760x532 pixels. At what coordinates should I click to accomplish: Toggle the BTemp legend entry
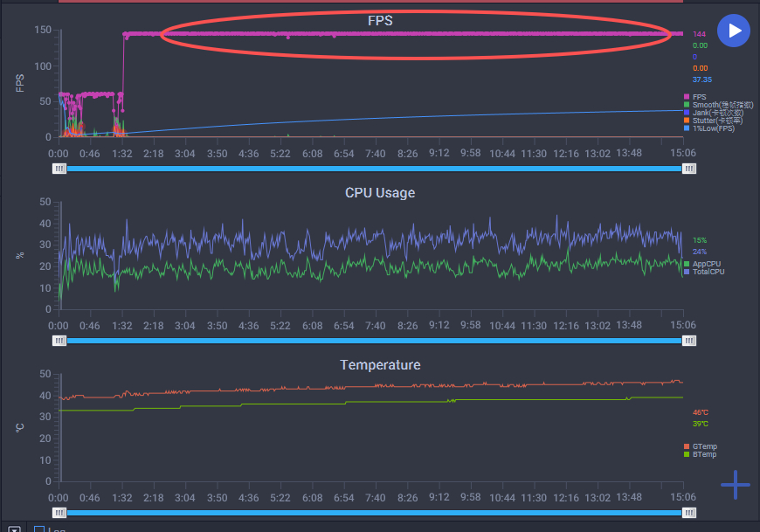click(701, 454)
